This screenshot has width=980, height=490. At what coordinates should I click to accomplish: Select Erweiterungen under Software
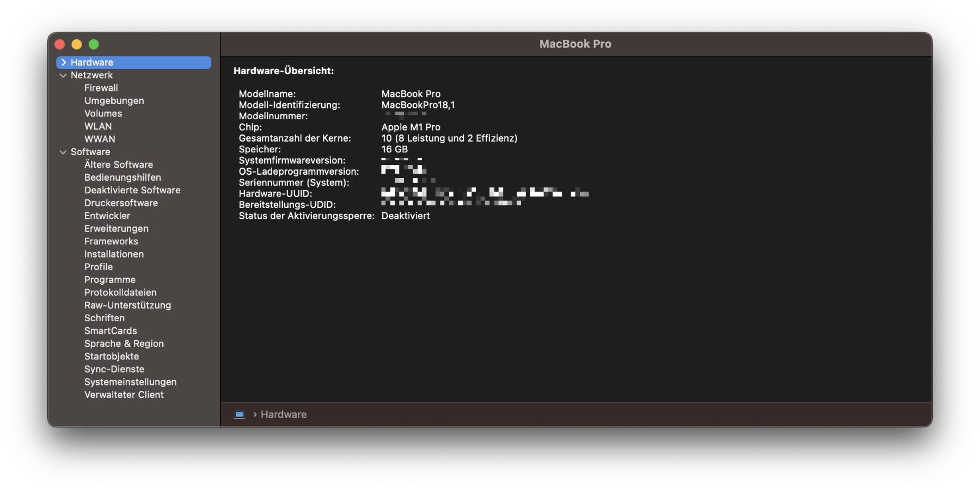click(x=116, y=228)
